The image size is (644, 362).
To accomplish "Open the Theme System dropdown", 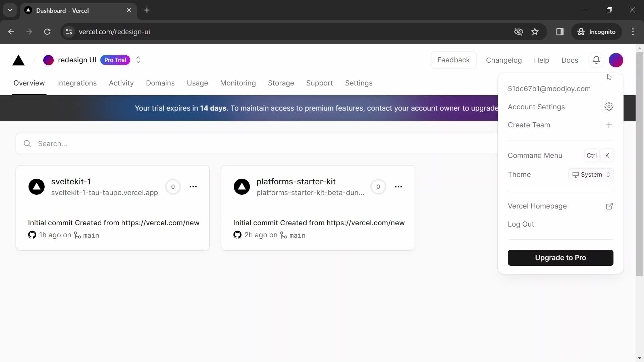I will (x=591, y=175).
